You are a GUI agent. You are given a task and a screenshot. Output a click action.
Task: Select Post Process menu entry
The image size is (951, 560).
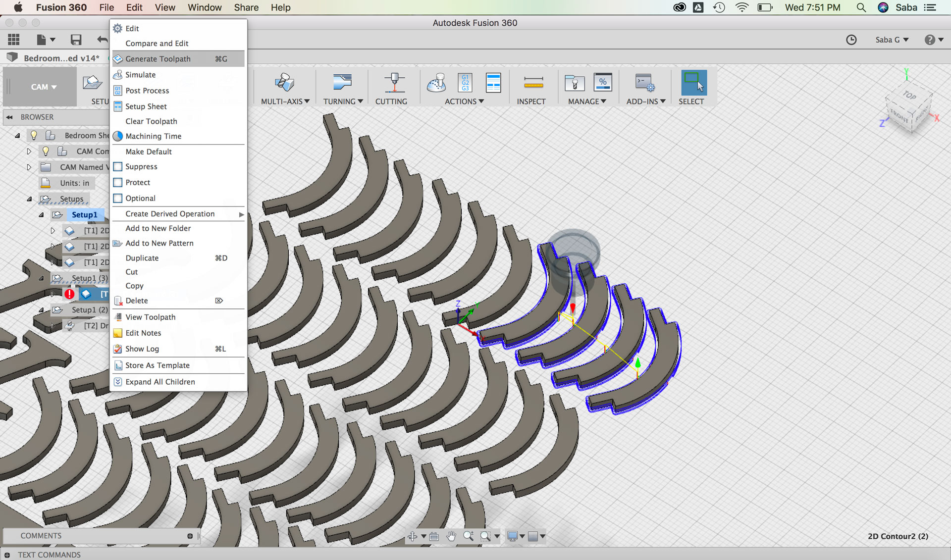point(147,91)
